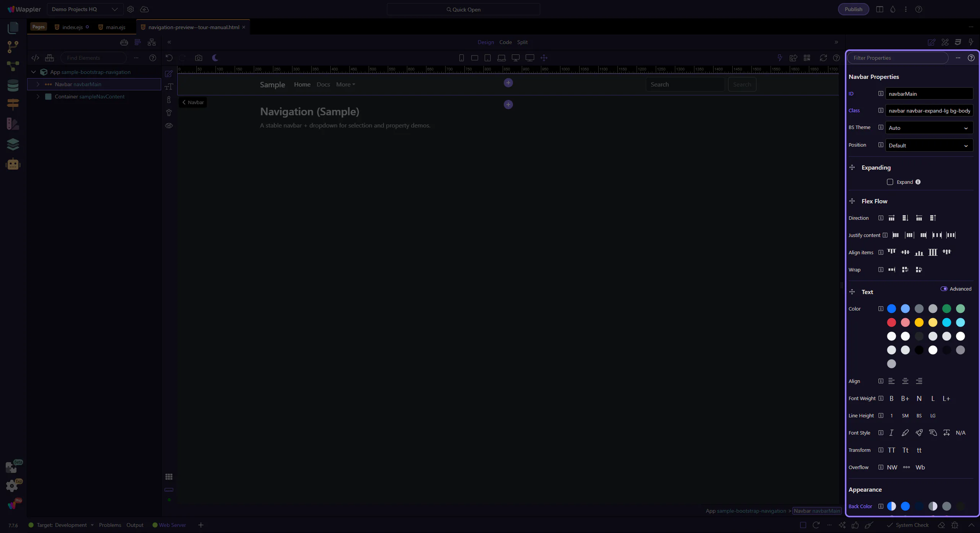Click the Publish button
Image resolution: width=980 pixels, height=533 pixels.
[853, 9]
